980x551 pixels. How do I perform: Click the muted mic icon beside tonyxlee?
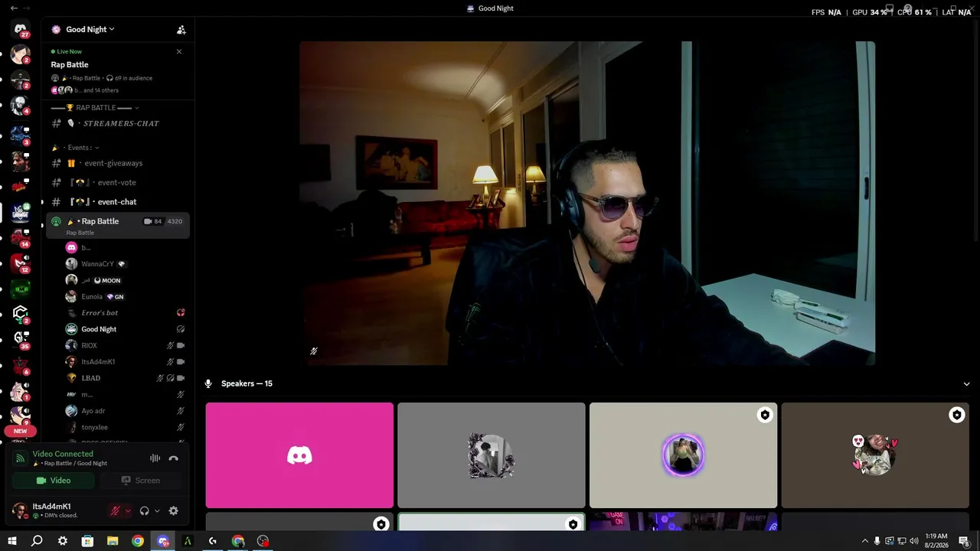click(181, 427)
